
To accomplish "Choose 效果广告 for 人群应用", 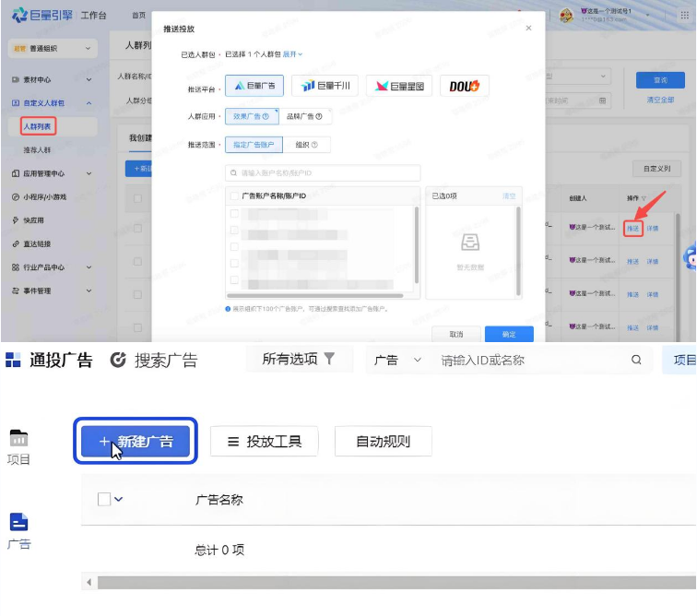I will pyautogui.click(x=252, y=116).
